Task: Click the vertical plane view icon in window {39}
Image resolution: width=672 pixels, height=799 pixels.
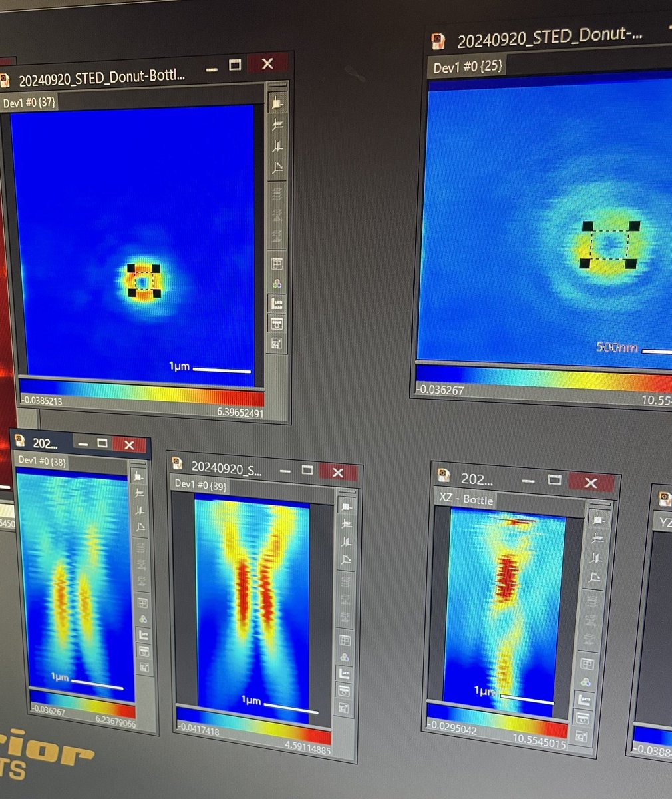Action: pos(345,543)
